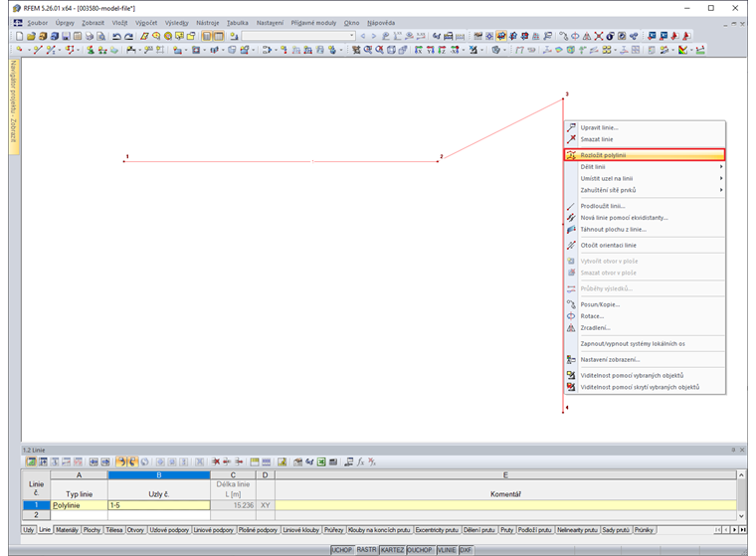Choose Smazat linie from context menu
Viewport: 756px width, 556px height.
click(x=645, y=139)
